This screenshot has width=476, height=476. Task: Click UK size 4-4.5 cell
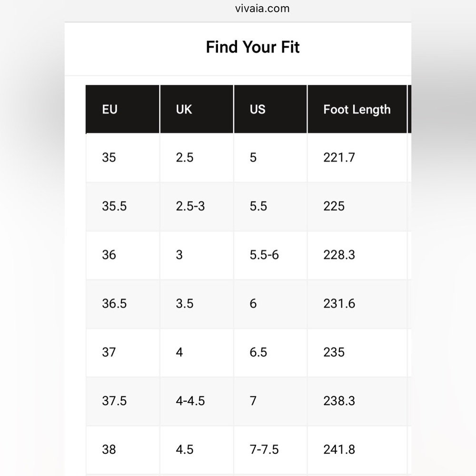point(197,401)
